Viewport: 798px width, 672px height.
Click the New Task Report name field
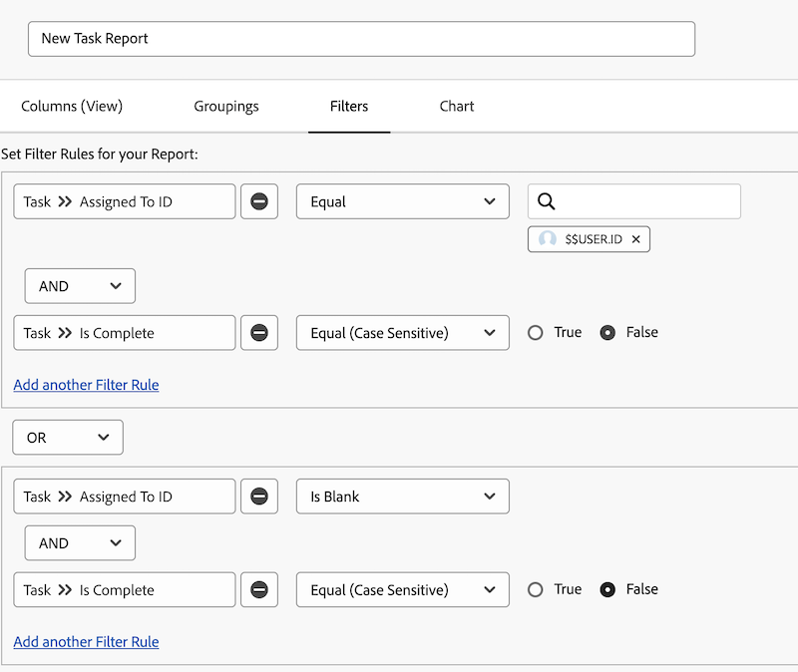point(360,38)
